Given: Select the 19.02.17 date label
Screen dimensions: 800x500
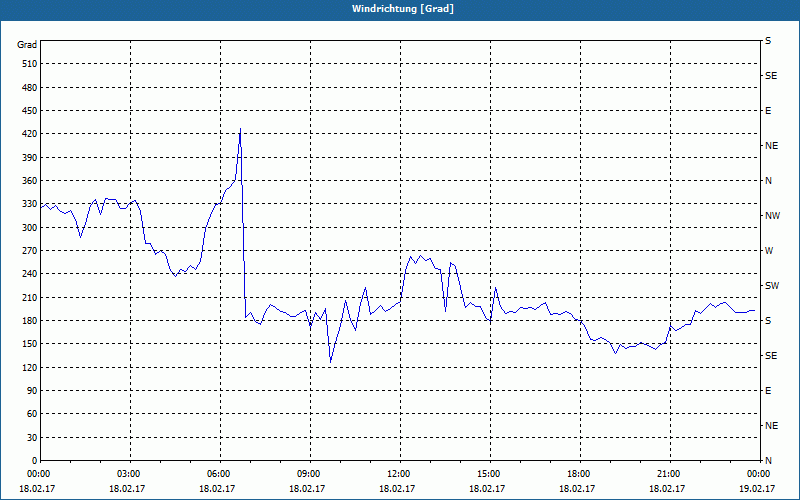Looking at the screenshot, I should (x=758, y=489).
